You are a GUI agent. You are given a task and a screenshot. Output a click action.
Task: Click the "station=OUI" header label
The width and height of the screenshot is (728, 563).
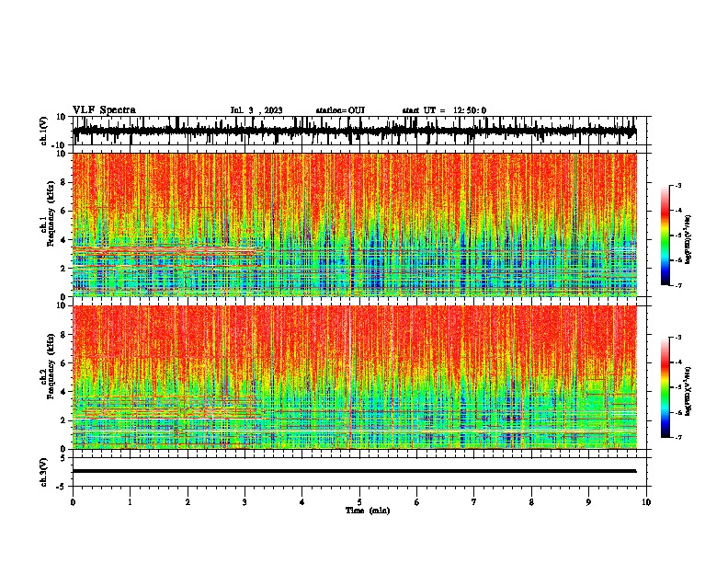pos(340,110)
